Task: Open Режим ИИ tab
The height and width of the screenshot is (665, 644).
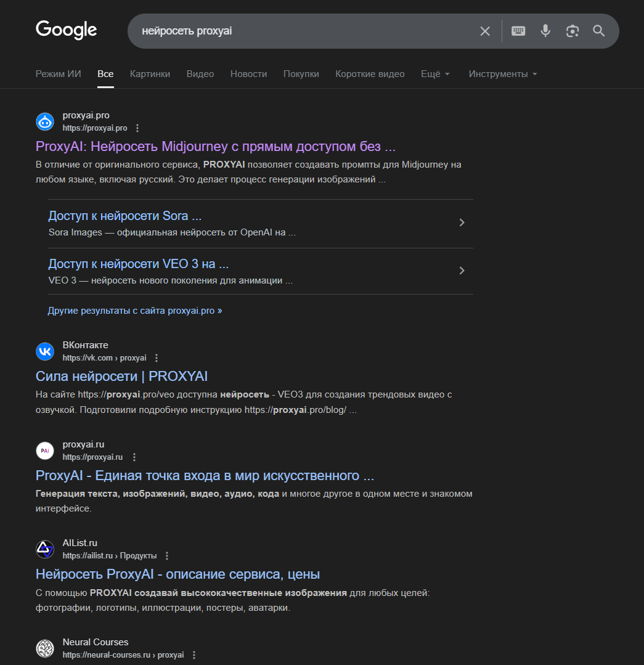Action: click(x=59, y=74)
